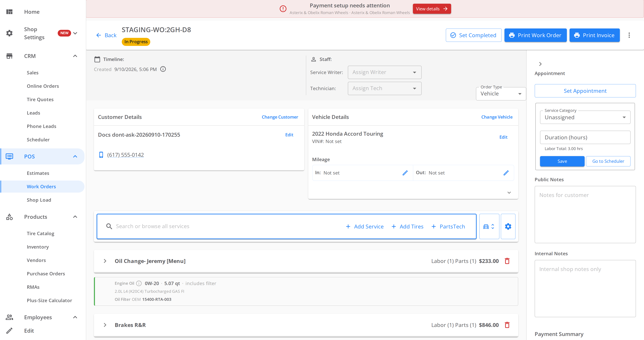Click the vehicle selector car icon

coord(489,226)
